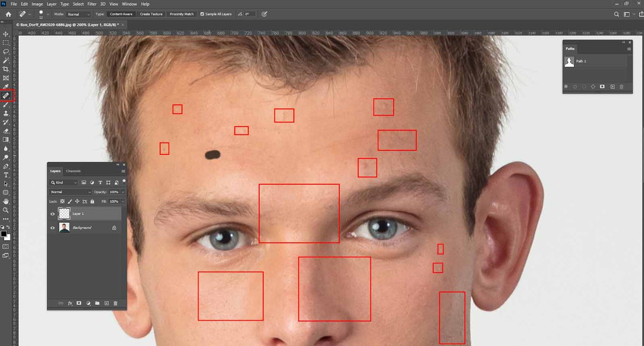Open the layer filter Kind dropdown
The width and height of the screenshot is (644, 346).
[63, 183]
